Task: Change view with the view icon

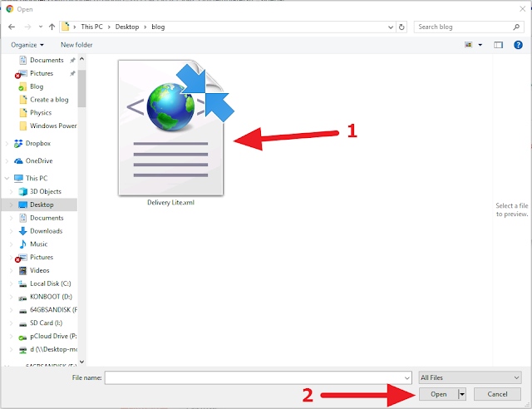Action: click(469, 45)
